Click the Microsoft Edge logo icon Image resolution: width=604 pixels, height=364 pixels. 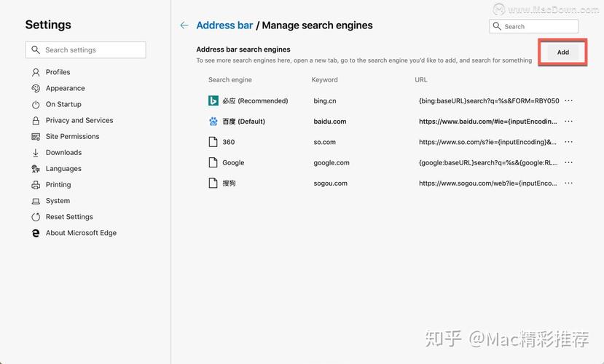[36, 233]
